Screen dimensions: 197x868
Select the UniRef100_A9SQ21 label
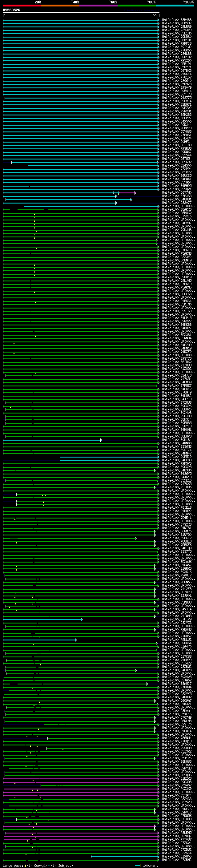pos(176,189)
